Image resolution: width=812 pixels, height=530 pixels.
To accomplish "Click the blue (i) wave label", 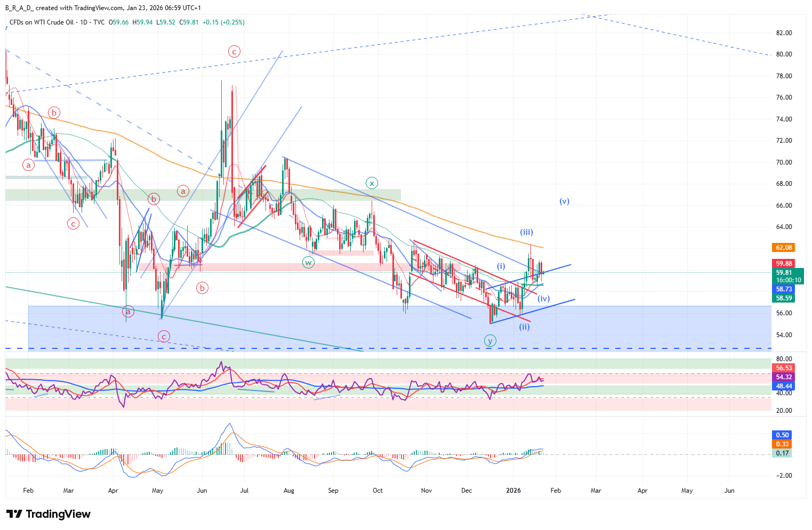I will (501, 266).
